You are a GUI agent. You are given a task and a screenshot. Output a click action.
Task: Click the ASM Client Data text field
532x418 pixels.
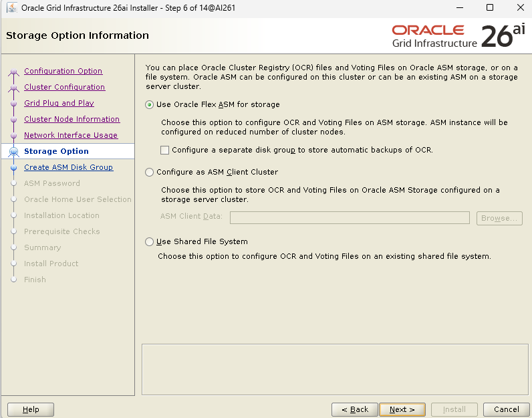pos(350,218)
